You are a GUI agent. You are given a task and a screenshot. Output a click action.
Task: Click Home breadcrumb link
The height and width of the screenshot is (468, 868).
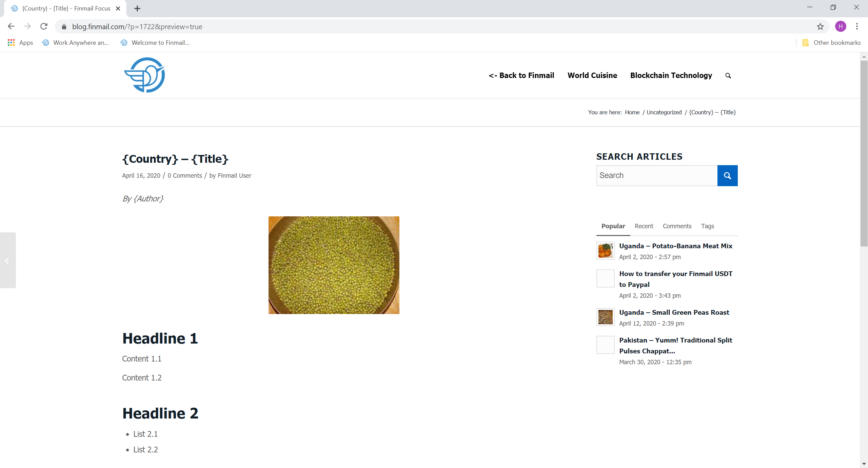[x=632, y=112]
